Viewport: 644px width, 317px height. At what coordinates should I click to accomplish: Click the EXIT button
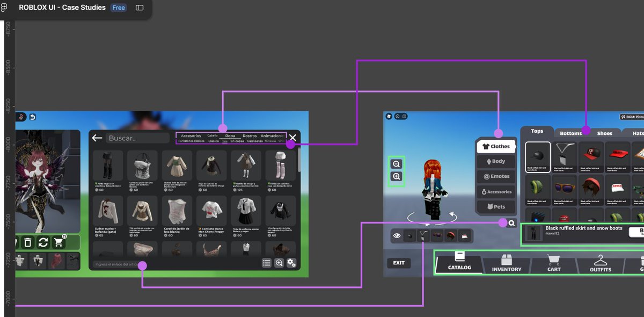click(399, 263)
